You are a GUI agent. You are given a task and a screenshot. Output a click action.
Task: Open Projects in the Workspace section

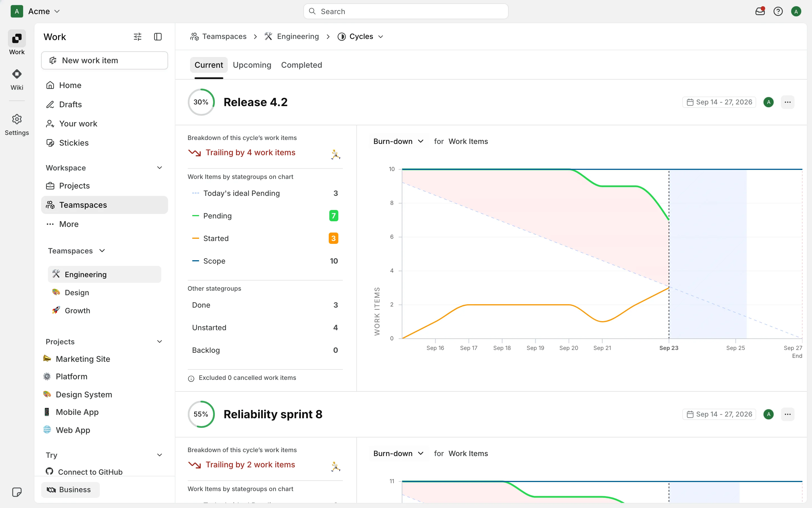pyautogui.click(x=104, y=186)
